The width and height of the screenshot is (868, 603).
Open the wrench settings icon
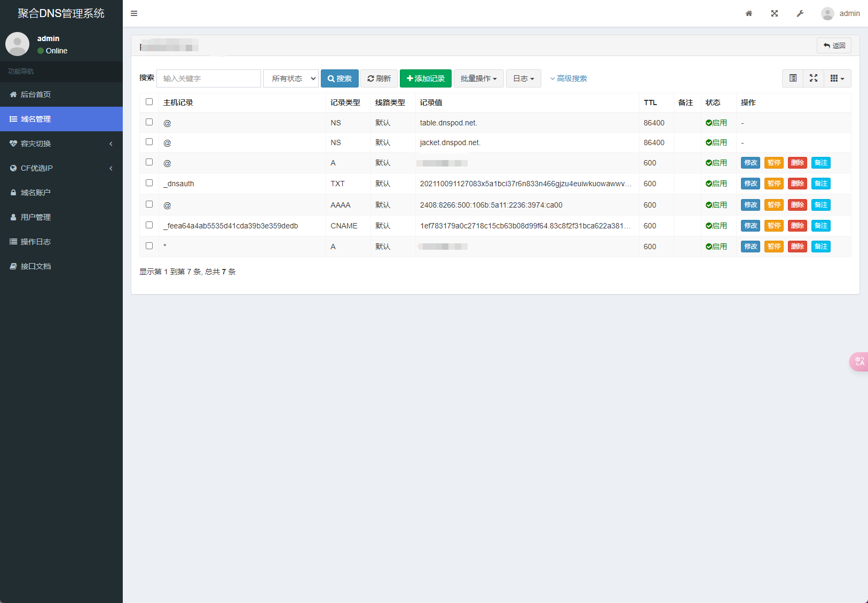pyautogui.click(x=800, y=13)
